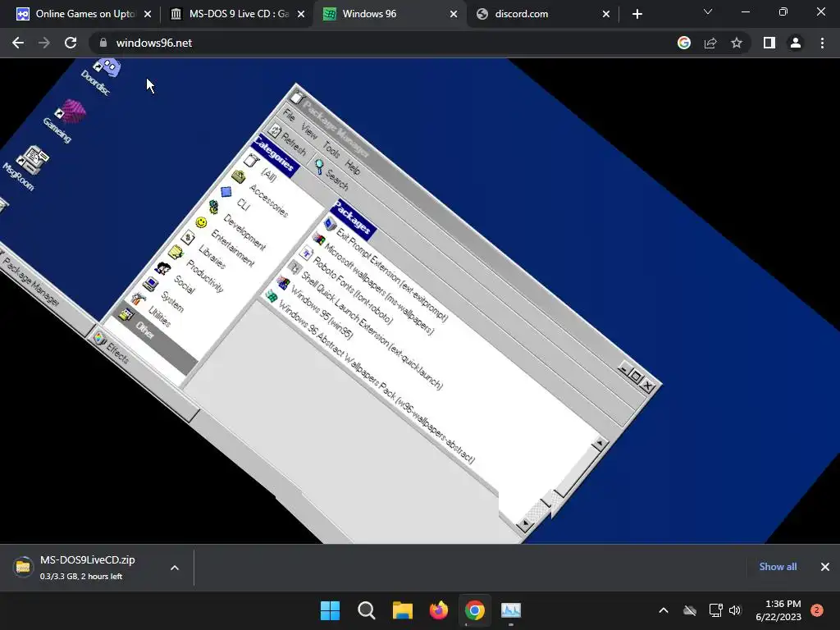Open File Explorer from the taskbar
Screen dimensions: 840x630
tap(402, 610)
